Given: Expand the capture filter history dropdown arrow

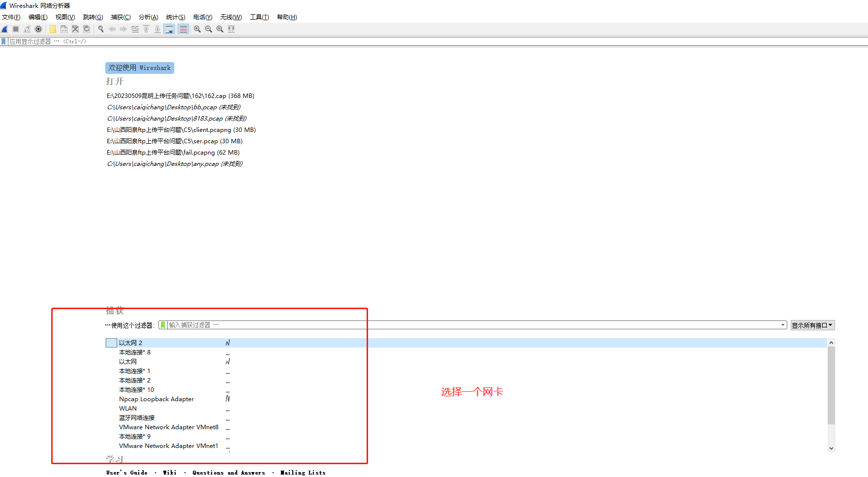Looking at the screenshot, I should click(783, 325).
